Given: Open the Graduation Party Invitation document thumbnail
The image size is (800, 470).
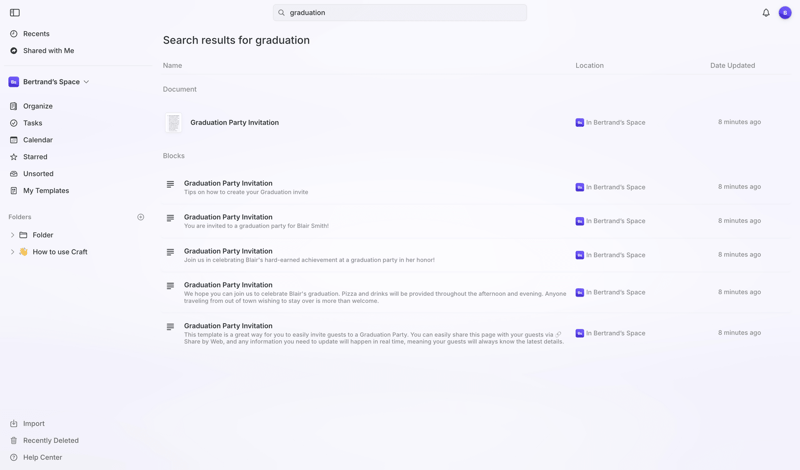Looking at the screenshot, I should pos(174,123).
